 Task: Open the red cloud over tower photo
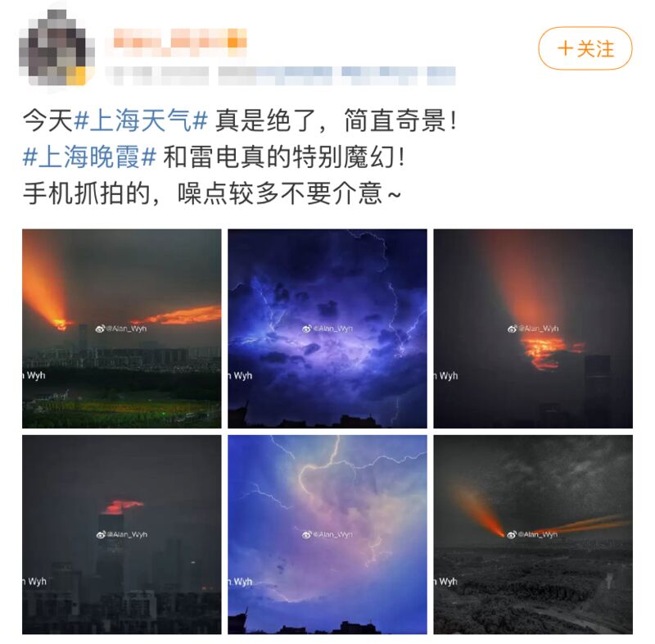pos(121,534)
